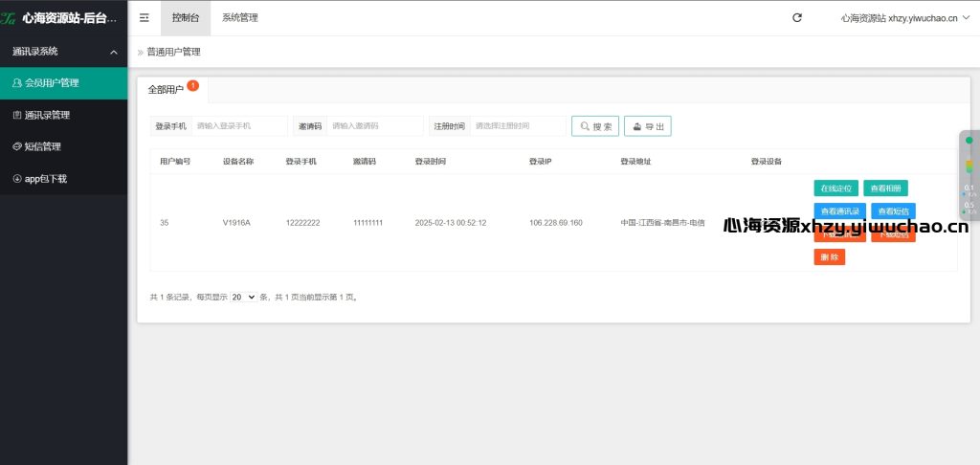The image size is (980, 465).
Task: Click the 登录手机 column header
Action: click(301, 162)
